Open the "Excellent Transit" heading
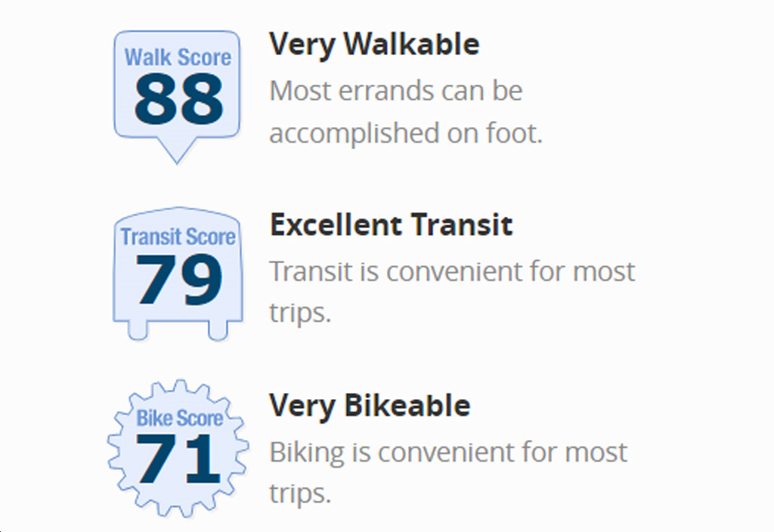Viewport: 774px width, 532px height. [x=391, y=224]
